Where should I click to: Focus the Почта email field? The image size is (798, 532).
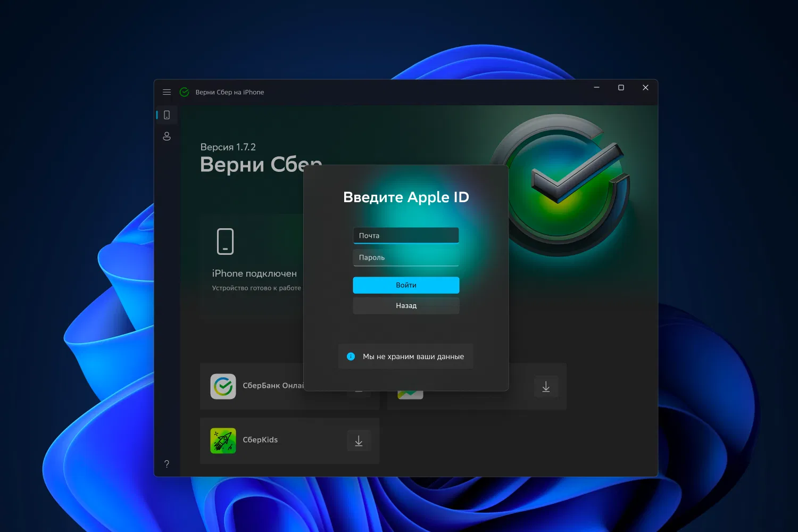point(406,236)
